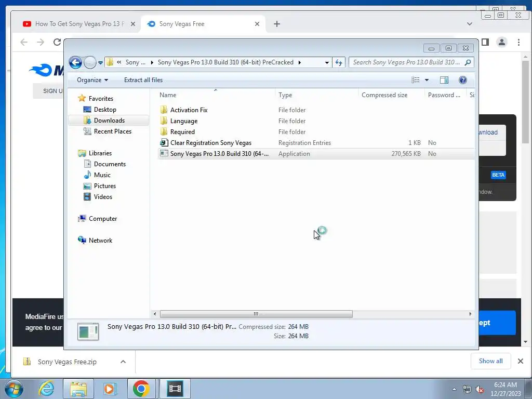Screen dimensions: 532x399
Task: Open Desktop in navigation pane
Action: 105,110
